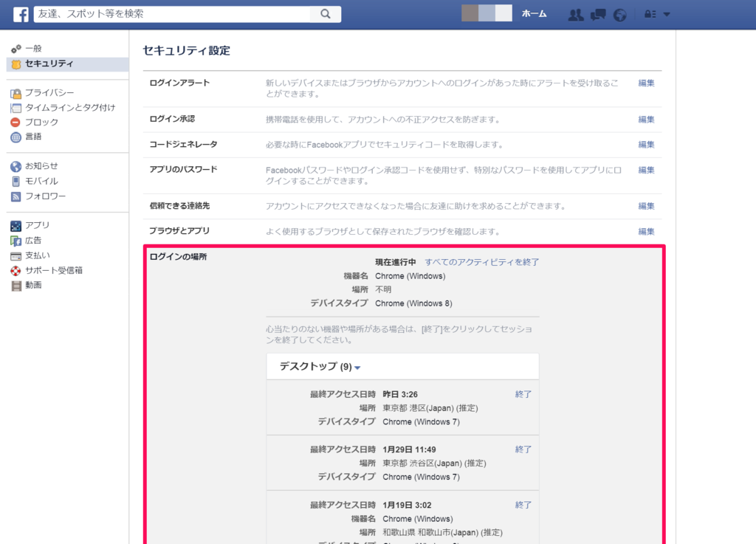Screen dimensions: 756x544
Task: Click the ブラウザとアプリ row label
Action: [x=179, y=231]
